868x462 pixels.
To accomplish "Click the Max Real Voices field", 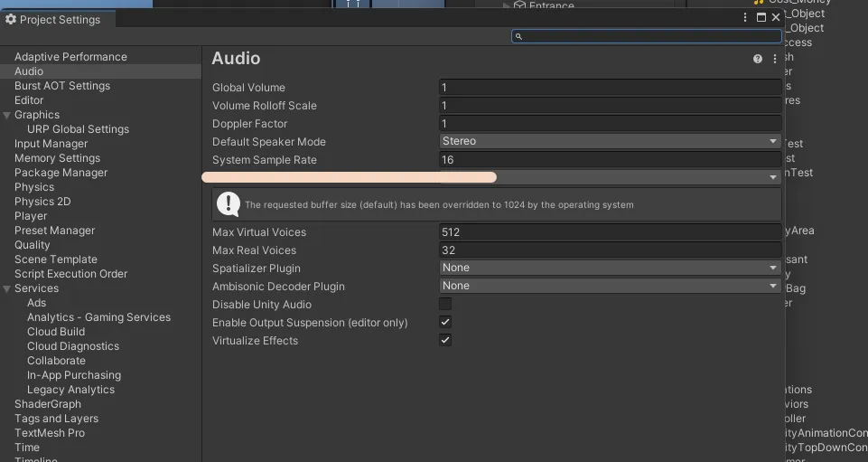I will click(610, 250).
